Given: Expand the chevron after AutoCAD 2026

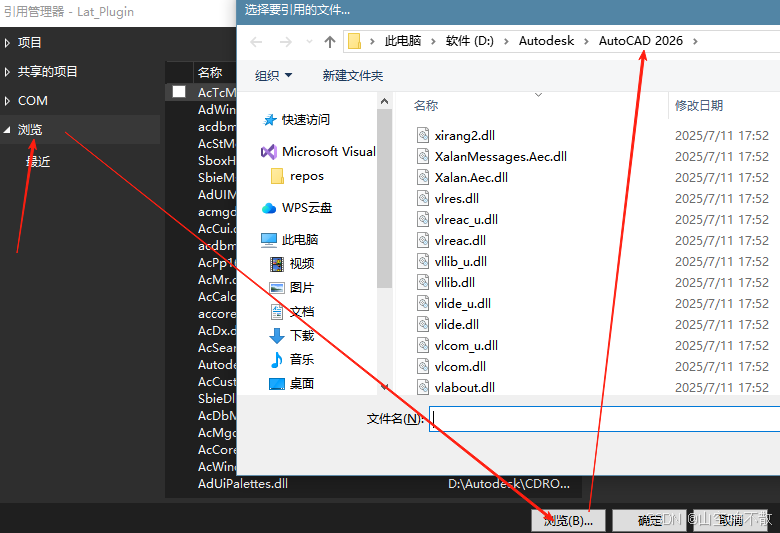Looking at the screenshot, I should point(695,41).
